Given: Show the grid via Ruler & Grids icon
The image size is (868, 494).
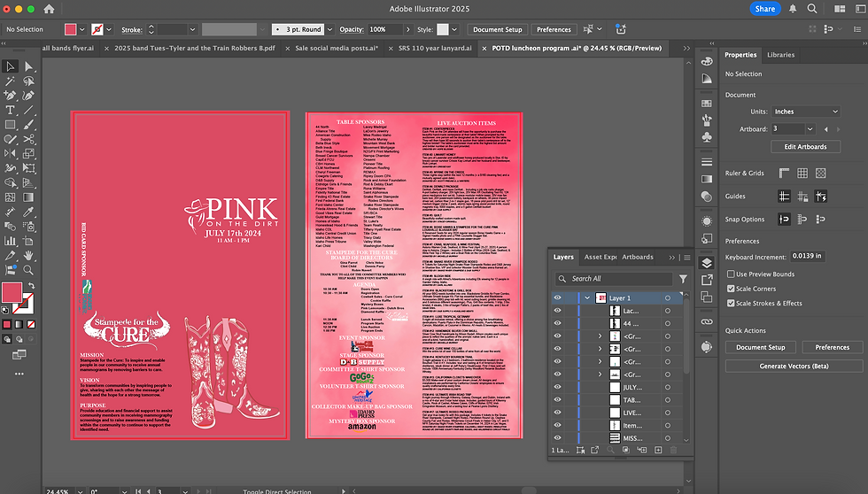Looking at the screenshot, I should pyautogui.click(x=802, y=174).
